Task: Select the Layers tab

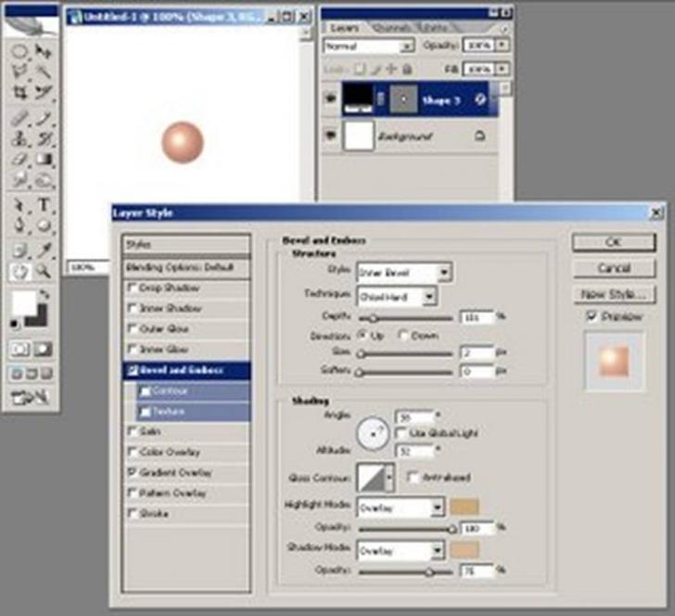Action: (344, 28)
